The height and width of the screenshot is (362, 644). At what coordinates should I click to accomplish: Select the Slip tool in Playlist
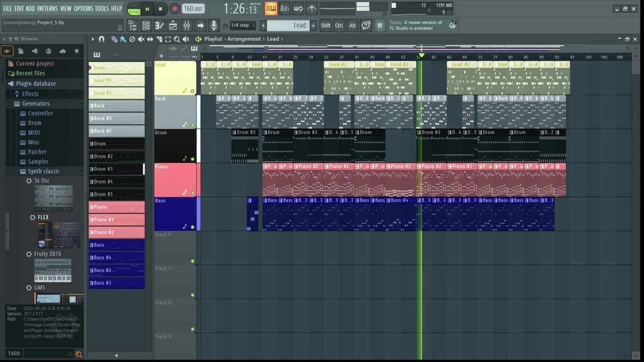tap(150, 39)
